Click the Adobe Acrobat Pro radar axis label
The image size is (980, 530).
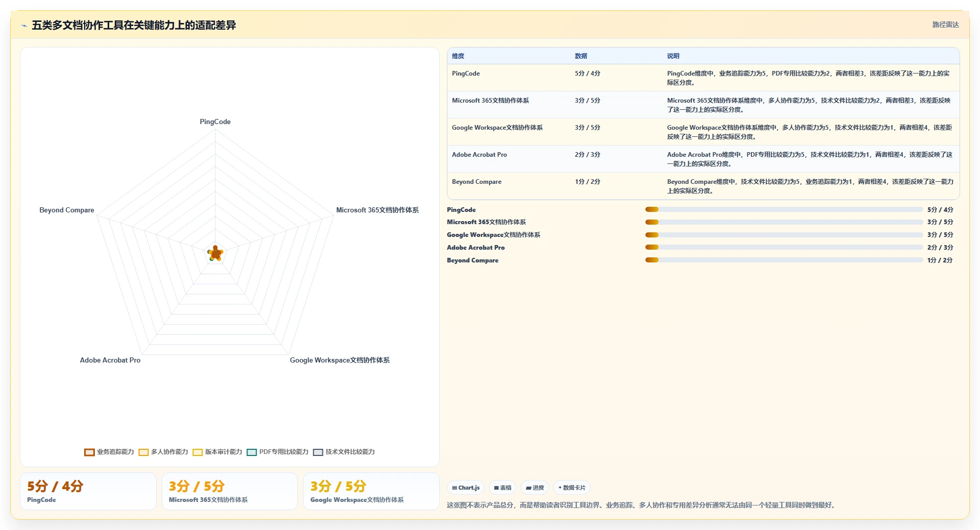pos(110,360)
